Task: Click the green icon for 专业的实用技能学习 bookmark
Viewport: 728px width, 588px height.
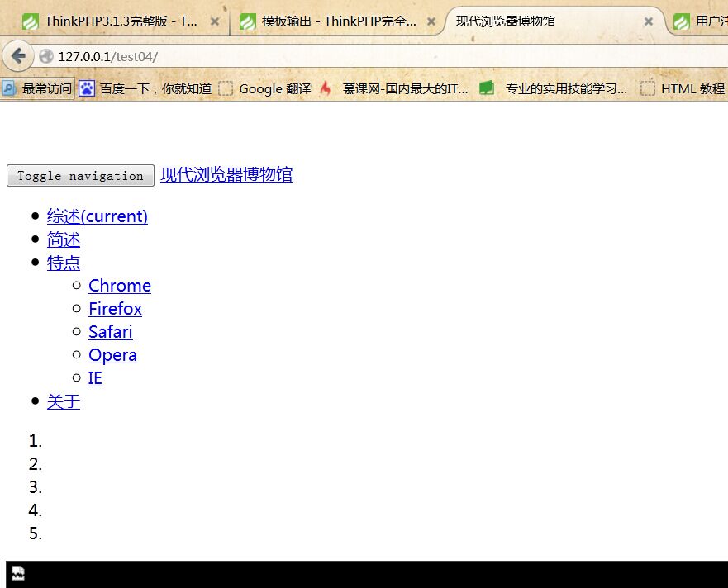Action: pos(487,88)
